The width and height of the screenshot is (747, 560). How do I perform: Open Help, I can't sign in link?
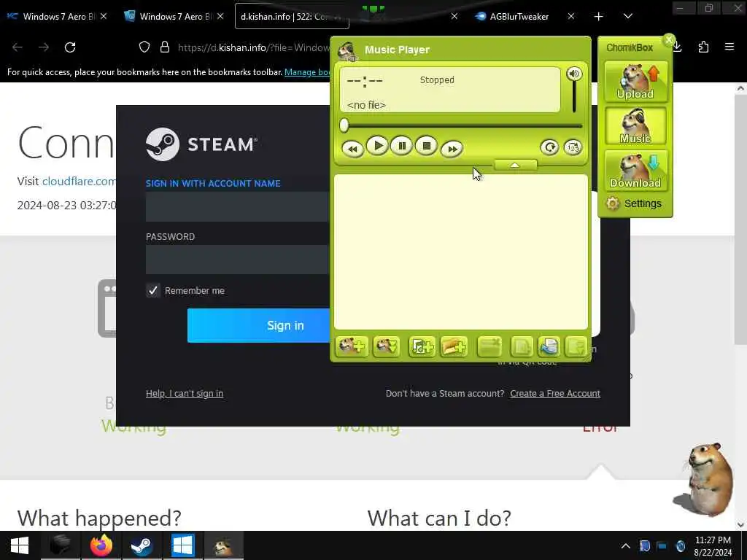(x=185, y=393)
